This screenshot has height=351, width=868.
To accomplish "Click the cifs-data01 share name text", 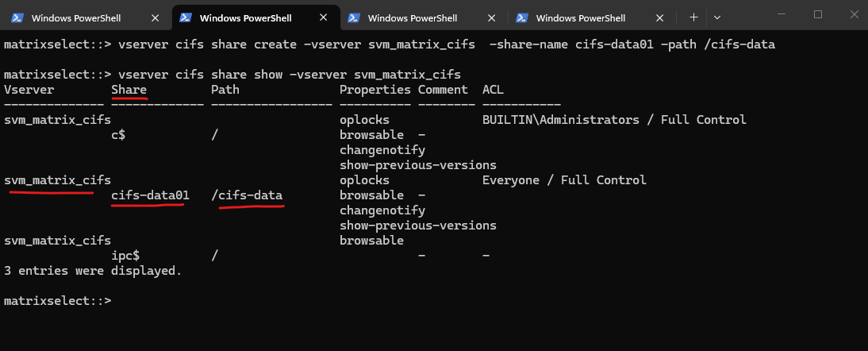I will point(150,195).
